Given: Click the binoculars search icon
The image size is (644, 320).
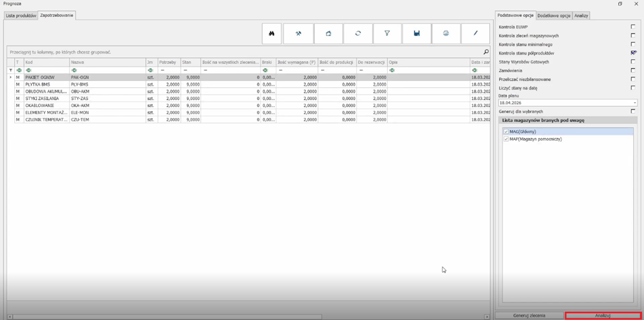Looking at the screenshot, I should (x=271, y=33).
